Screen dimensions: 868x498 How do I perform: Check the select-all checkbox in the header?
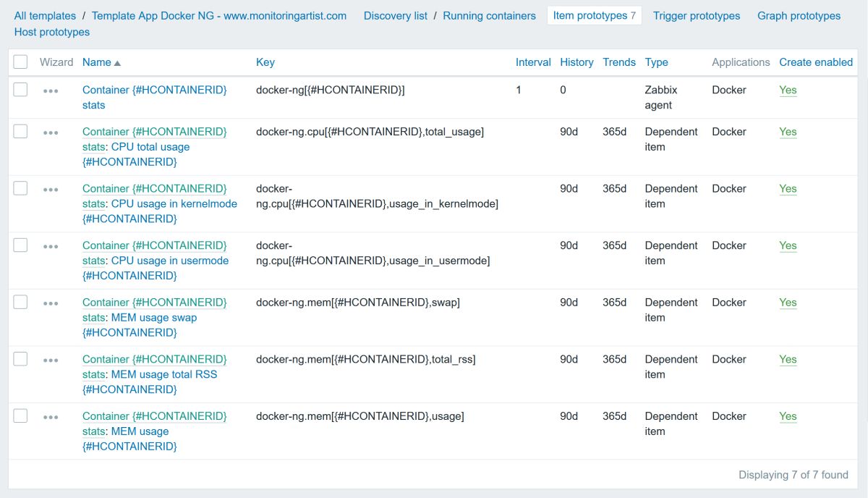(x=20, y=62)
